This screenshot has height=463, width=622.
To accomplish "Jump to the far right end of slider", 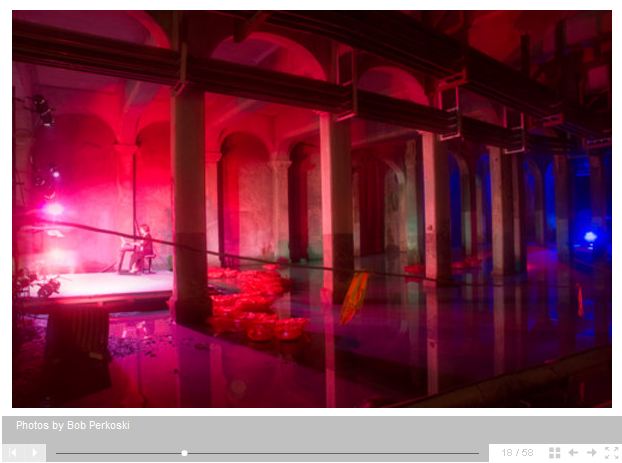I will [x=477, y=453].
